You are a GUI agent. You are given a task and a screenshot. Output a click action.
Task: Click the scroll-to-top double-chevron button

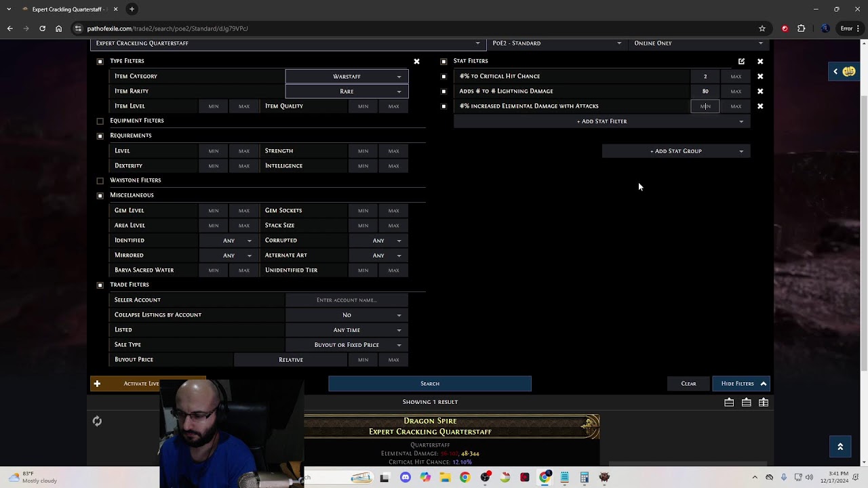pyautogui.click(x=840, y=447)
